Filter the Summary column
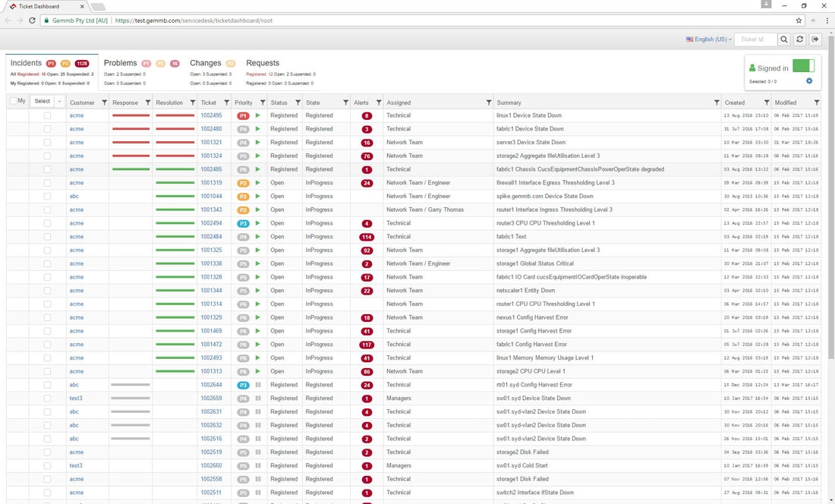Viewport: 835px width, 504px height. pyautogui.click(x=717, y=102)
